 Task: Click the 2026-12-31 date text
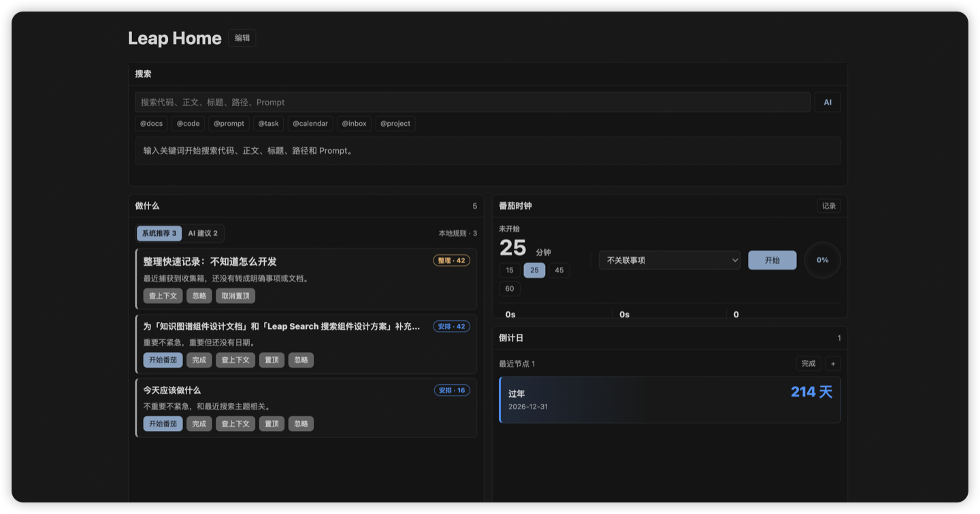528,407
